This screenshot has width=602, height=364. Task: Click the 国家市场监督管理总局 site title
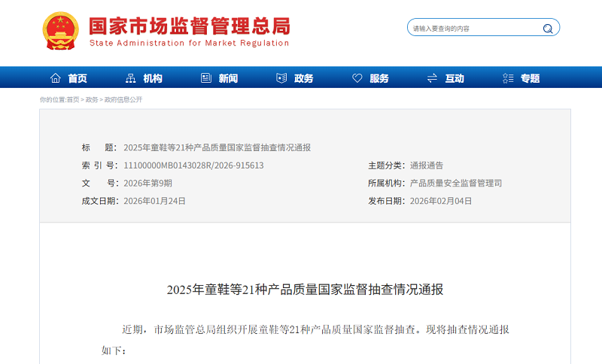point(190,26)
